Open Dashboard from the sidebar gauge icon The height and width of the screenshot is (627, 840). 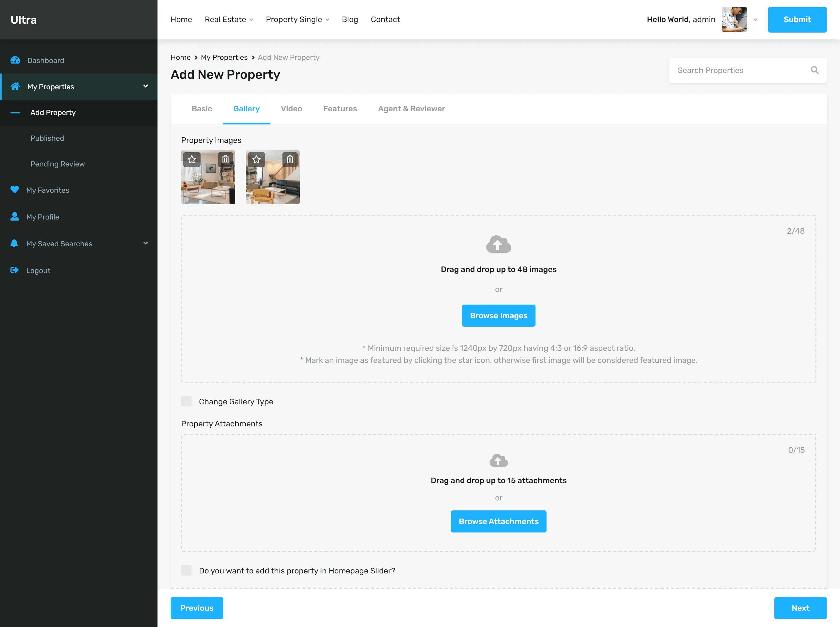(x=15, y=60)
